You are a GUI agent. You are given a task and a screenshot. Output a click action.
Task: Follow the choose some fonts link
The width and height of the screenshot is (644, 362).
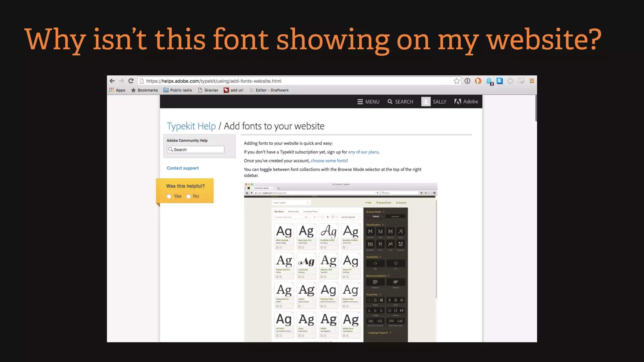pyautogui.click(x=329, y=161)
